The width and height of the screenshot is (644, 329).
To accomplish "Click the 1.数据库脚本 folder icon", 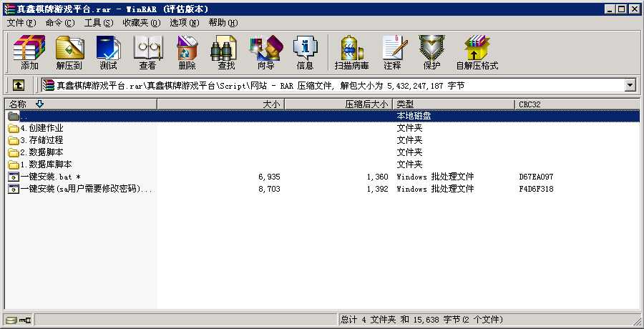I will pos(14,164).
